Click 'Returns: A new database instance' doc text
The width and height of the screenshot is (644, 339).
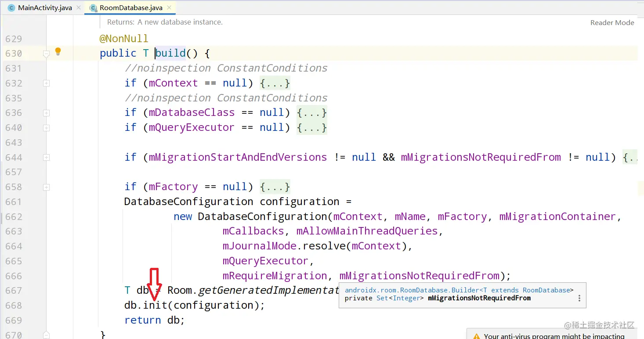coord(165,22)
